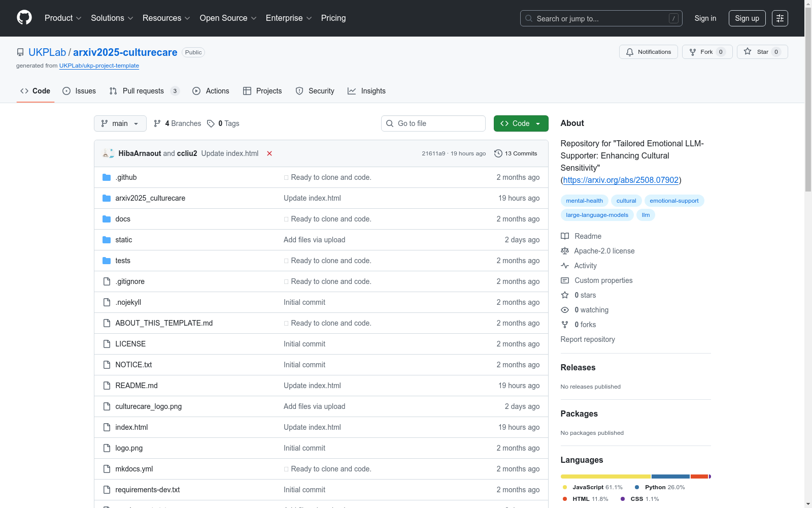Click the Report repository link
The image size is (812, 508).
(x=588, y=339)
